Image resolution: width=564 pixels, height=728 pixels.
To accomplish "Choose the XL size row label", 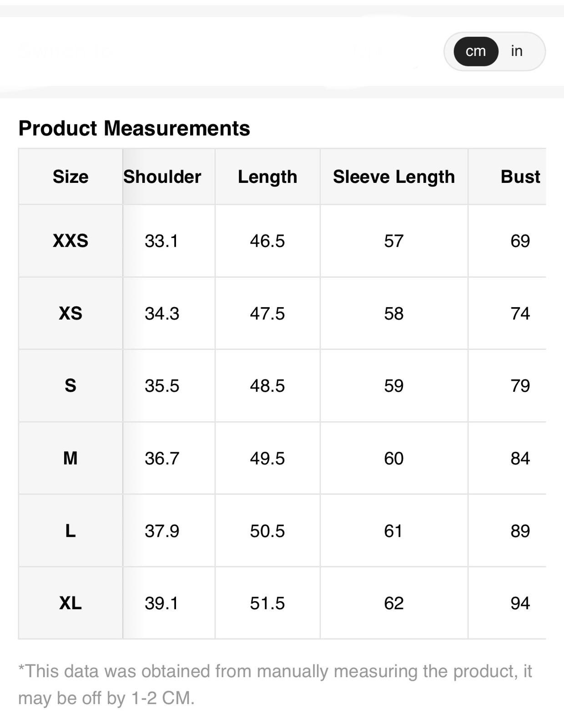I will click(x=70, y=603).
